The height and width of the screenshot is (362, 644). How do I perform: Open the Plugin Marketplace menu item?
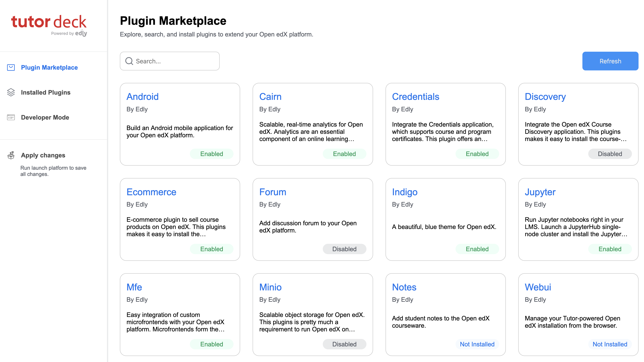[x=49, y=67]
